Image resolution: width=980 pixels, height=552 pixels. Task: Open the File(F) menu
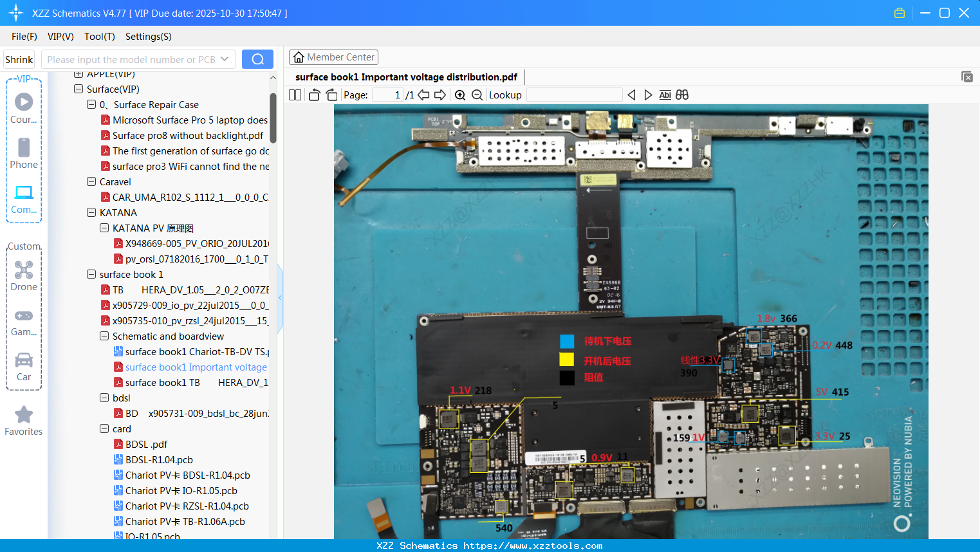click(x=24, y=37)
